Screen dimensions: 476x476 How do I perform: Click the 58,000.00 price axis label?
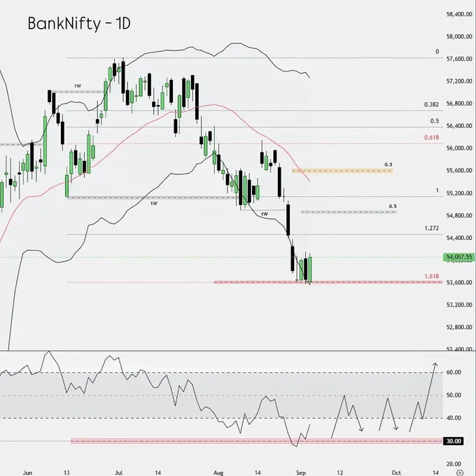tap(459, 36)
